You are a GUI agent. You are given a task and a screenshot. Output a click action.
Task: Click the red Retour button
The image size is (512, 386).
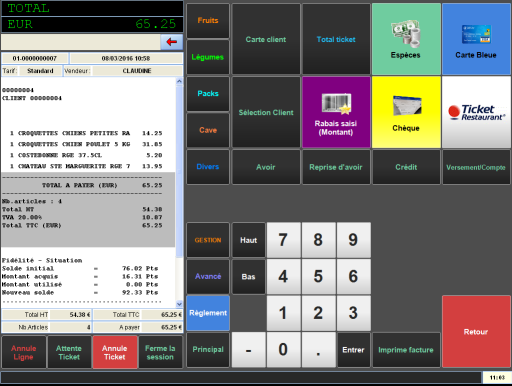476,332
